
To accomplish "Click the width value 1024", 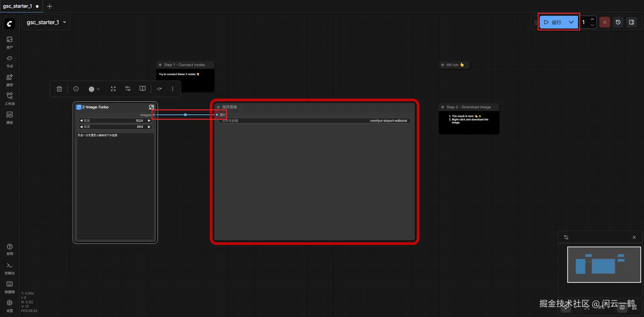I will [x=139, y=121].
